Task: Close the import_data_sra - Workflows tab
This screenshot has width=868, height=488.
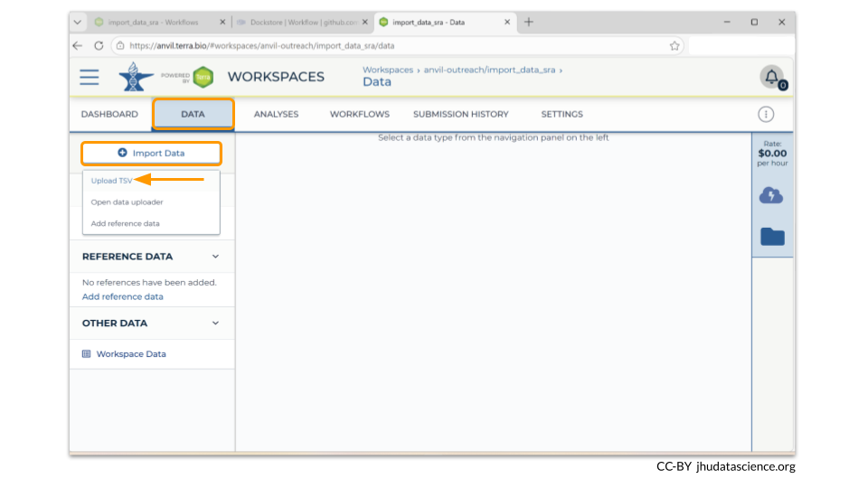Action: pos(222,22)
